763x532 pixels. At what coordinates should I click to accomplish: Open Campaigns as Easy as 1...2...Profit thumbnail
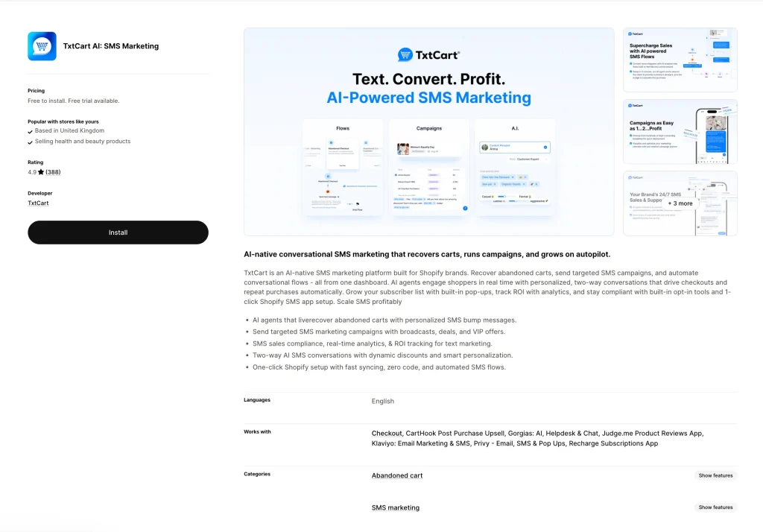(680, 132)
